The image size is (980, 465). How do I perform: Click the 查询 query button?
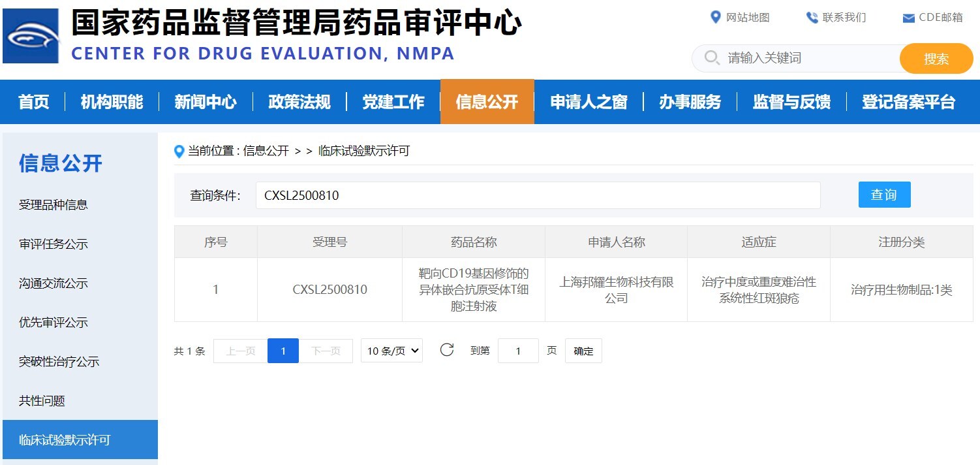pyautogui.click(x=884, y=194)
